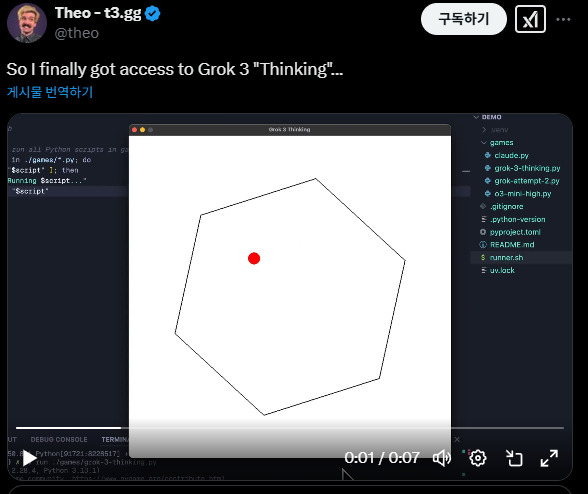
Task: Click the info icon beside README.md
Action: pos(483,245)
